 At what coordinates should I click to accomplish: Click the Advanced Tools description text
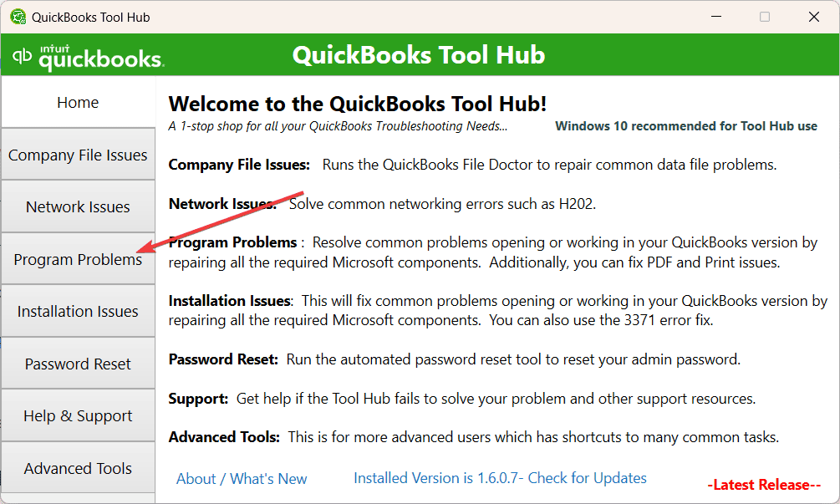coord(533,437)
